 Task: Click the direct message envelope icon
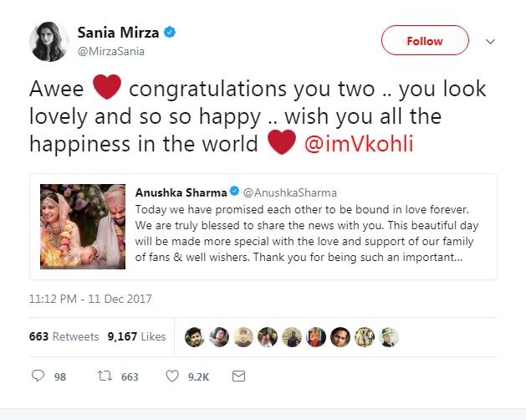[238, 376]
